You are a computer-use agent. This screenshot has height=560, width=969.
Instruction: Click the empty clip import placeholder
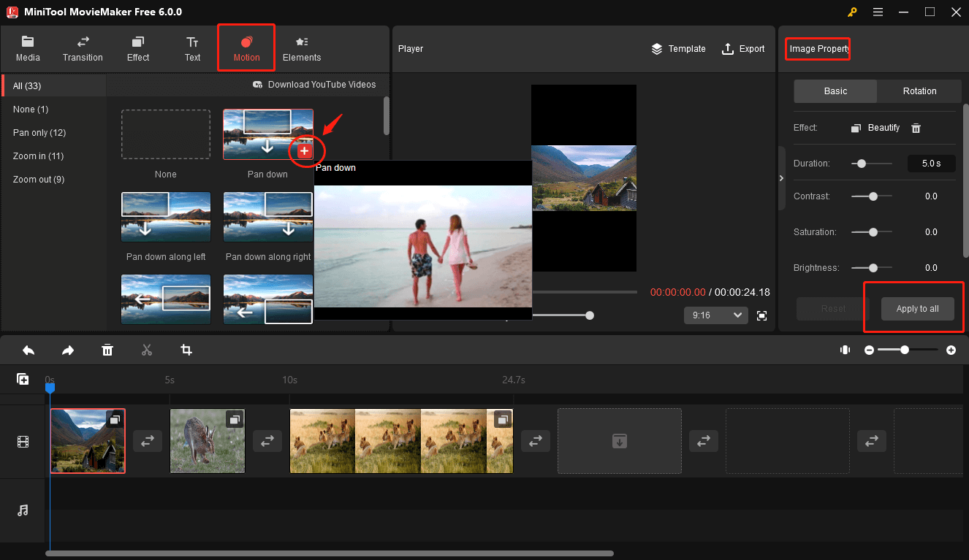pos(620,441)
